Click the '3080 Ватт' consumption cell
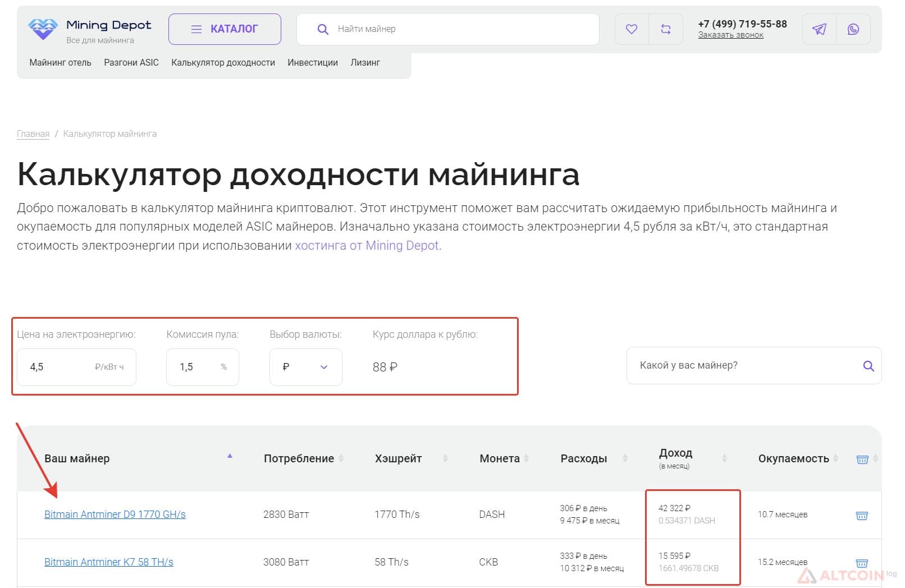Screen dimensions: 905x588 [286, 562]
